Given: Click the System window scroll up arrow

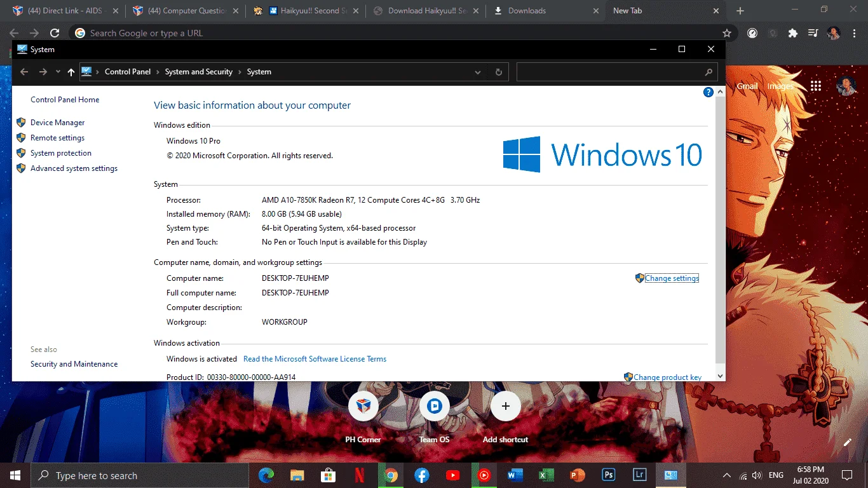Looking at the screenshot, I should [x=720, y=91].
